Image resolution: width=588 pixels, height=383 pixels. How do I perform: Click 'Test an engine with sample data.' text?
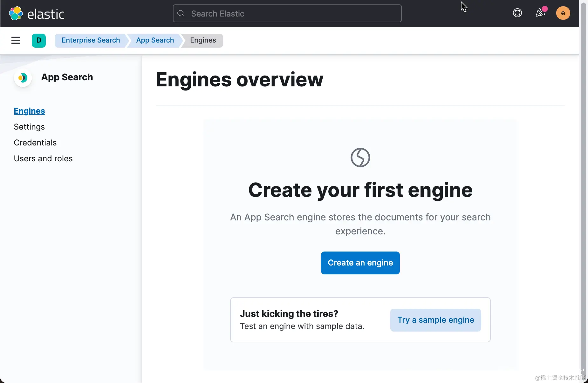(x=302, y=326)
